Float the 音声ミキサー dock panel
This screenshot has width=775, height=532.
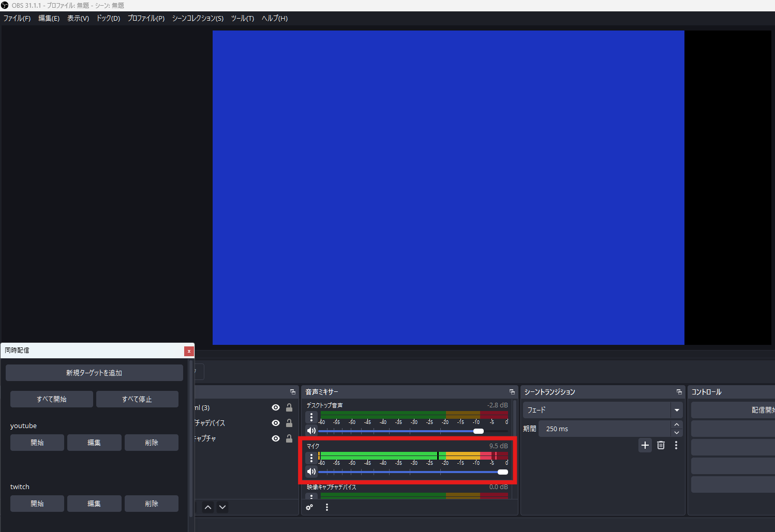click(512, 392)
